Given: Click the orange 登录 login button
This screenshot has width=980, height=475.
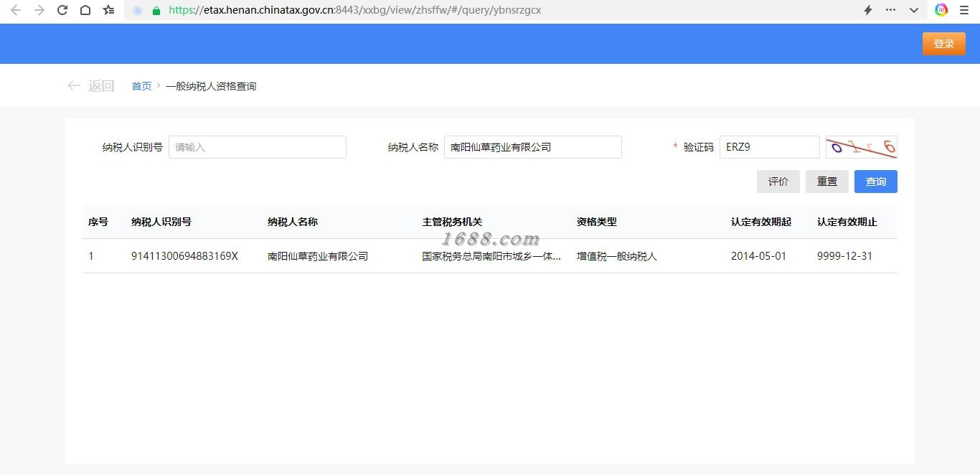Looking at the screenshot, I should (x=944, y=44).
